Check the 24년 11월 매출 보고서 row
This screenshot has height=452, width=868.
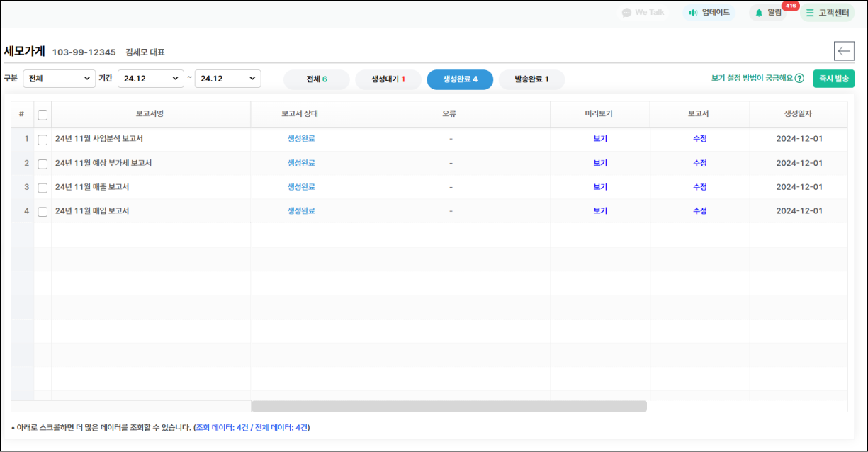pos(43,188)
